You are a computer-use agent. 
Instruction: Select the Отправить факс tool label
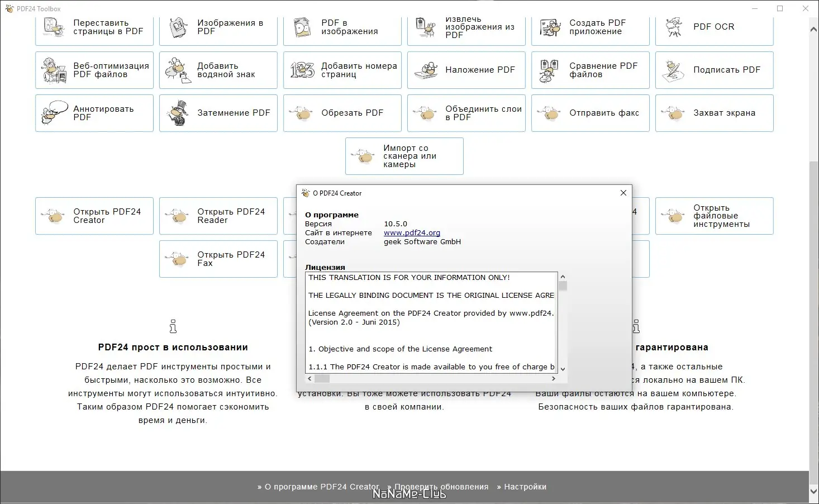click(x=604, y=113)
